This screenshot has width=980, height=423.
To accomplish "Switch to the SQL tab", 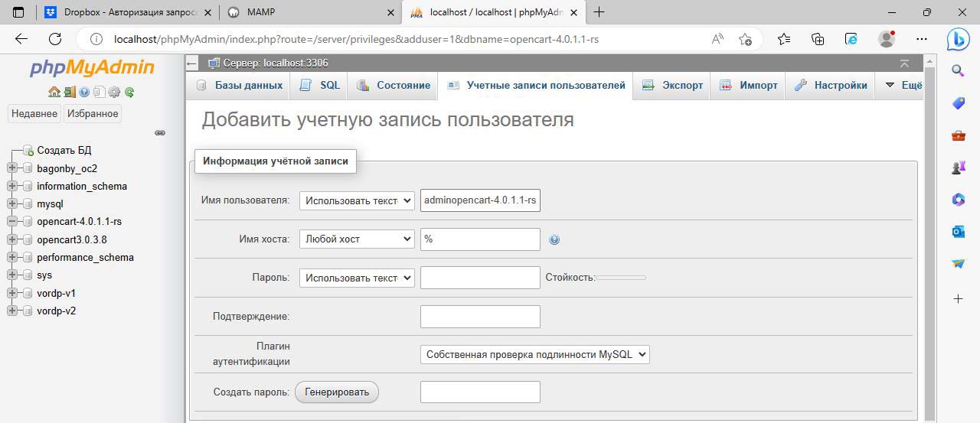I will click(320, 86).
